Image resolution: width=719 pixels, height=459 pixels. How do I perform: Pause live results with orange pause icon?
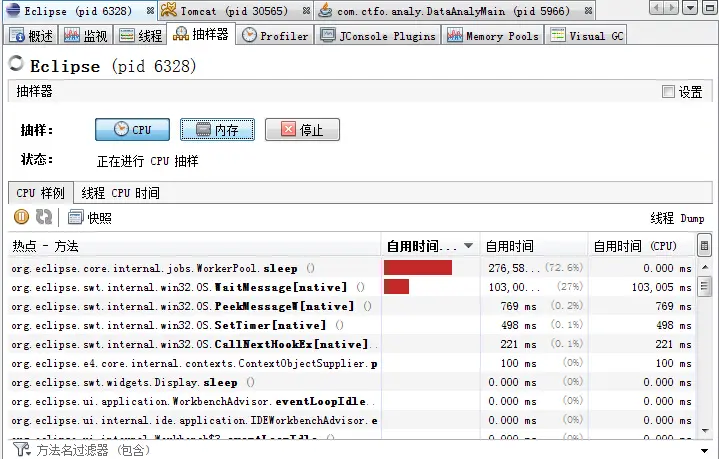[21, 217]
